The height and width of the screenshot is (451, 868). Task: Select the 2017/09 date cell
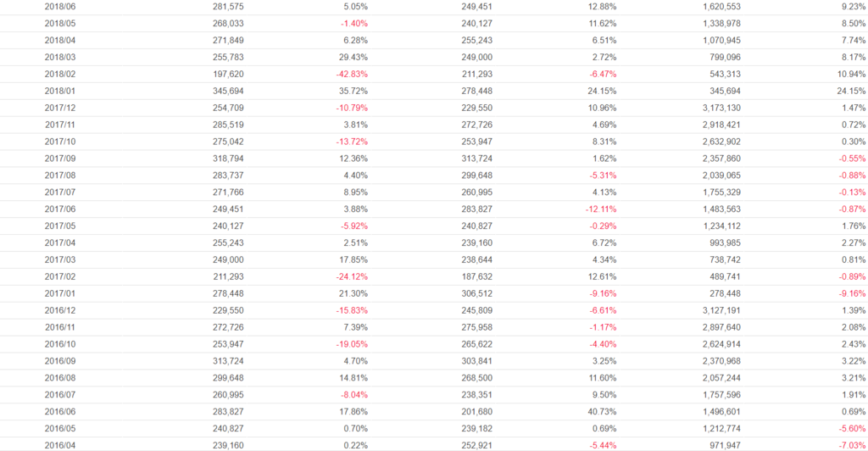click(60, 159)
